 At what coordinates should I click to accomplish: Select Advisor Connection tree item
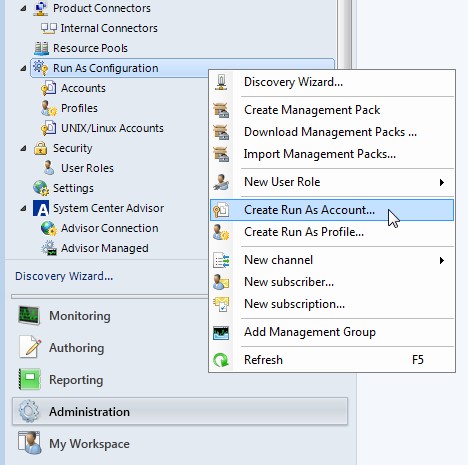pyautogui.click(x=110, y=228)
